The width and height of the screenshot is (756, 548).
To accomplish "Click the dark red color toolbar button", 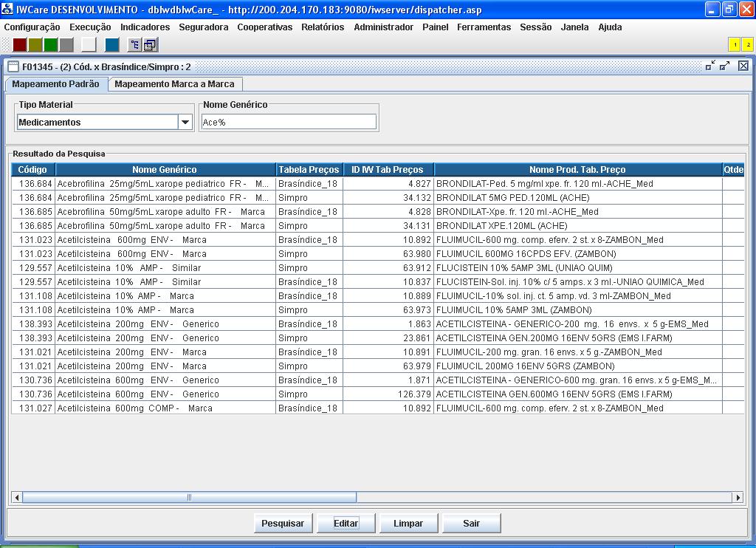I will [20, 45].
